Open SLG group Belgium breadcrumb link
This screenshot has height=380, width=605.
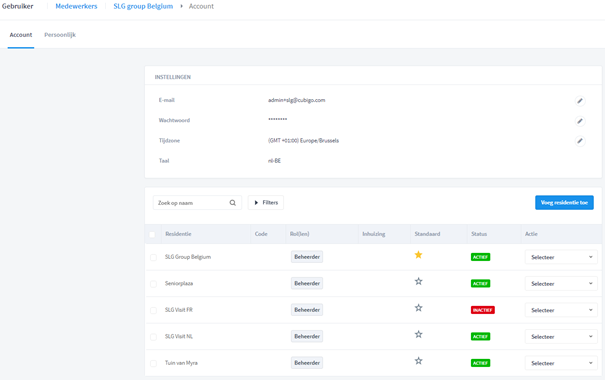point(143,6)
